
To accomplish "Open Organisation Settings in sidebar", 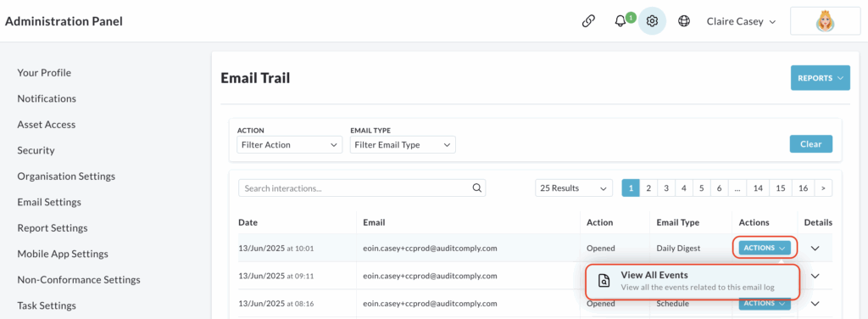I will coord(66,176).
